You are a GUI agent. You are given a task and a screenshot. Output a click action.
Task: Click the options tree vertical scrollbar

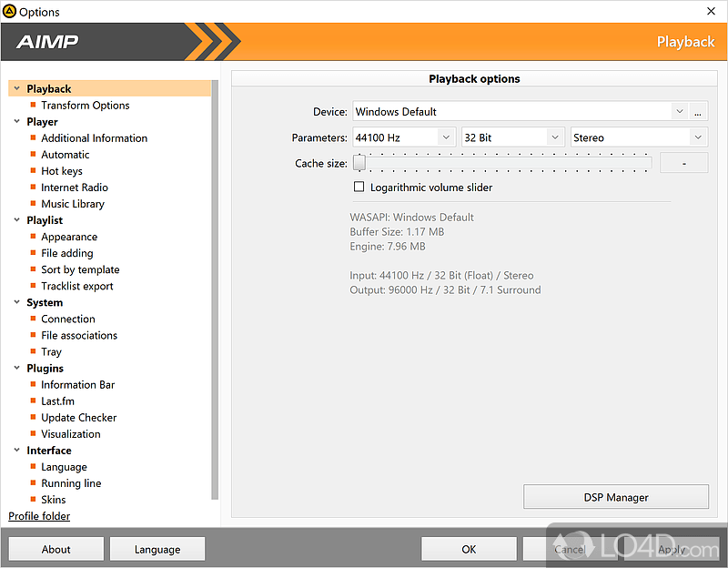tap(215, 289)
